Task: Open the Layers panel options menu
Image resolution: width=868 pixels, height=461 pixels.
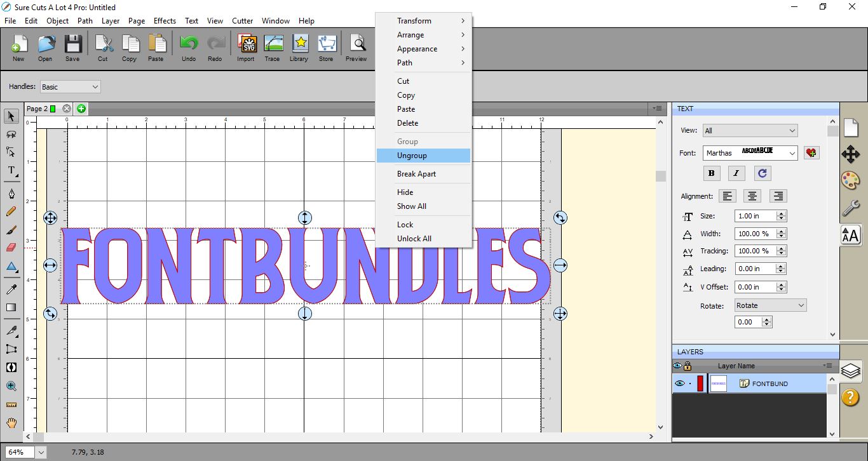Action: tap(827, 366)
